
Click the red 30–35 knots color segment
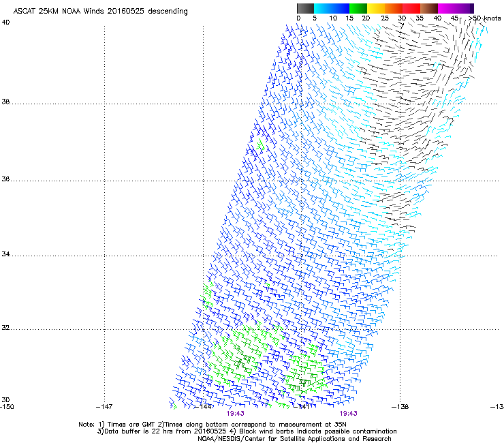point(411,9)
